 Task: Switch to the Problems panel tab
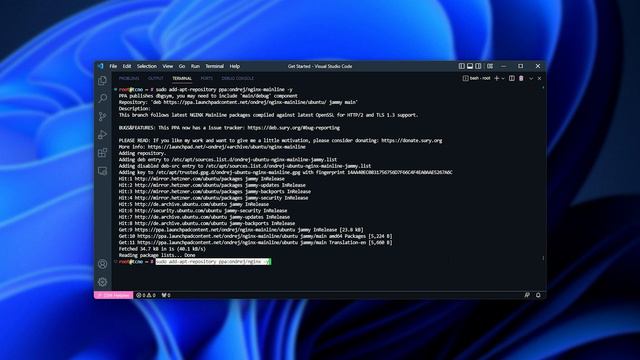pos(129,78)
